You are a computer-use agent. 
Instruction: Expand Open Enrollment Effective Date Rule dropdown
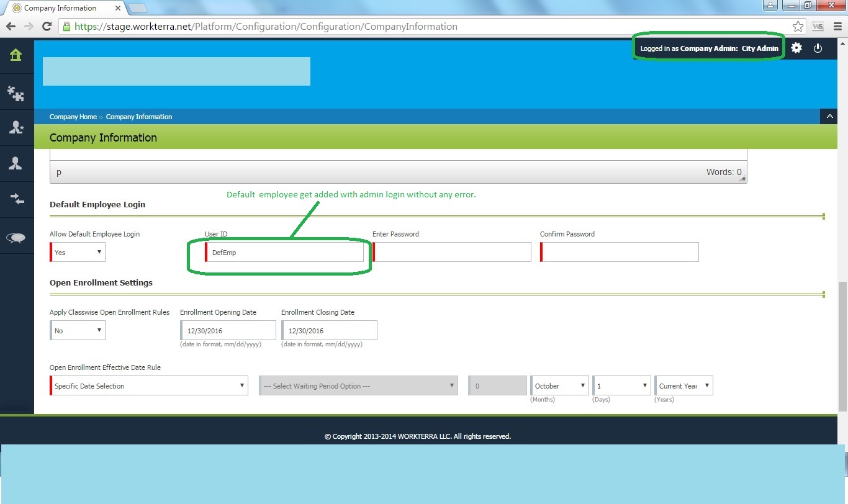150,386
